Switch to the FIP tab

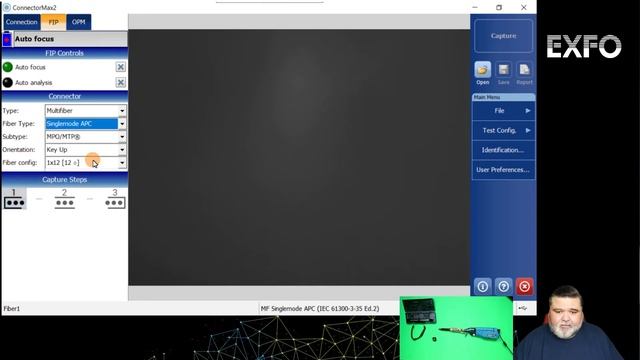[53, 22]
